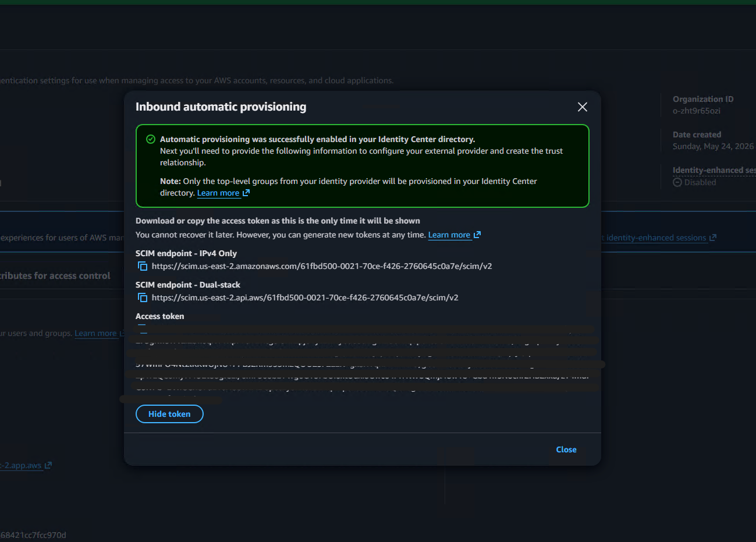Open identity-enhanced sessions link in background page
The height and width of the screenshot is (542, 756).
(656, 238)
